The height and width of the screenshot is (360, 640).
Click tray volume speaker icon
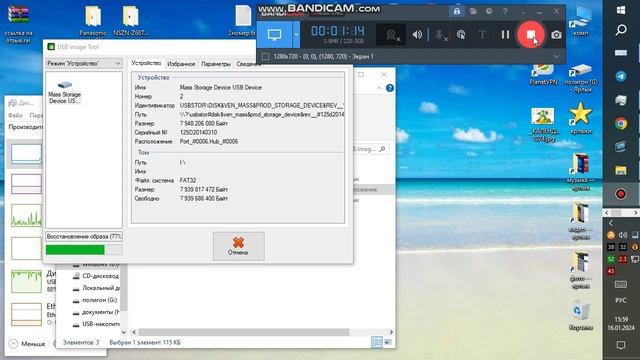point(622,235)
